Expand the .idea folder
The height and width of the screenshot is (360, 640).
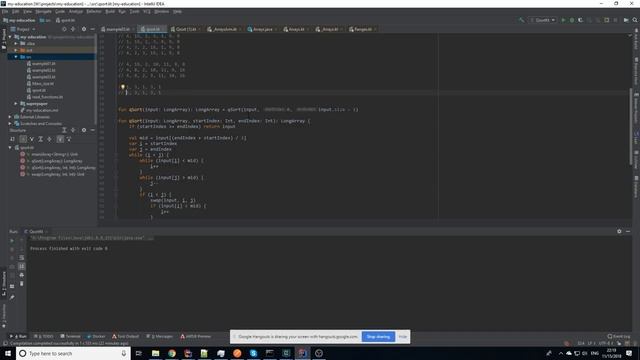(16, 43)
